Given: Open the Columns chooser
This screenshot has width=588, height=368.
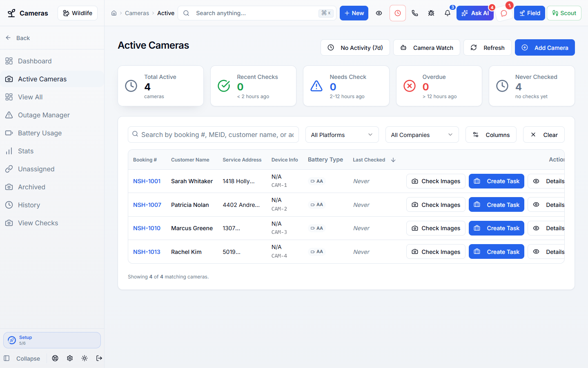Looking at the screenshot, I should pos(491,135).
